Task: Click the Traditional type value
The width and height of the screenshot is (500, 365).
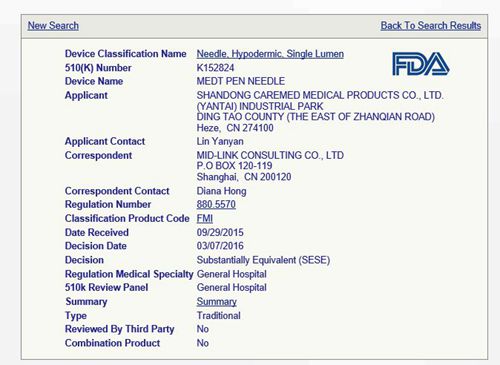Action: [x=218, y=315]
